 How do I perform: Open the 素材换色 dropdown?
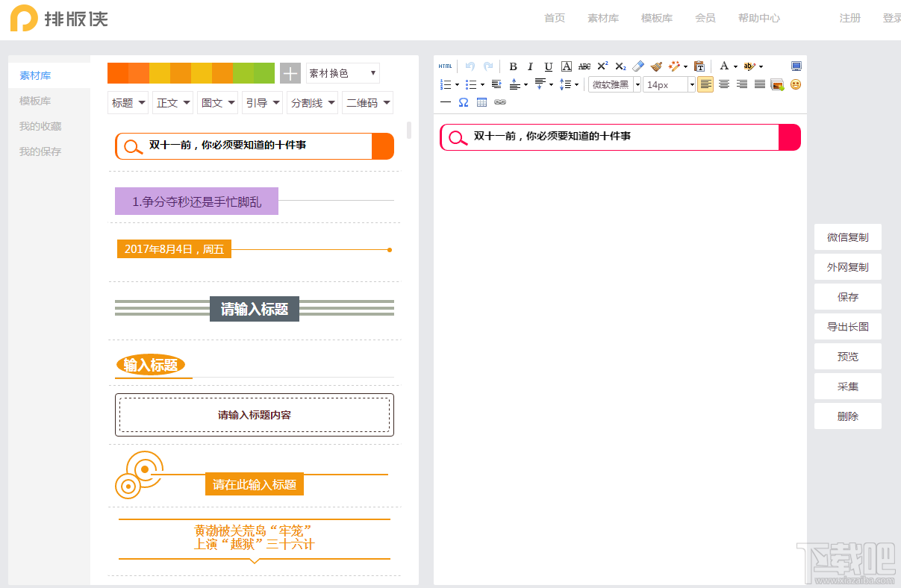[x=343, y=73]
